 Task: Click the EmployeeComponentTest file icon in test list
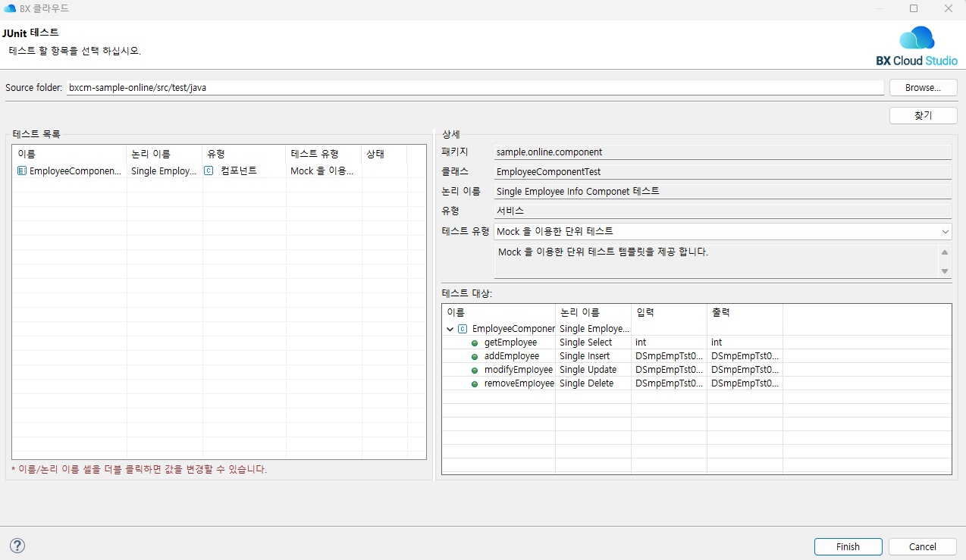click(x=22, y=171)
